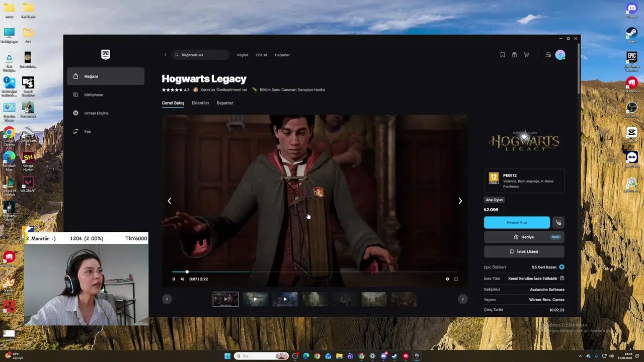Viewport: 644px width, 362px height.
Task: Open the shopping cart in the header
Action: [527, 55]
